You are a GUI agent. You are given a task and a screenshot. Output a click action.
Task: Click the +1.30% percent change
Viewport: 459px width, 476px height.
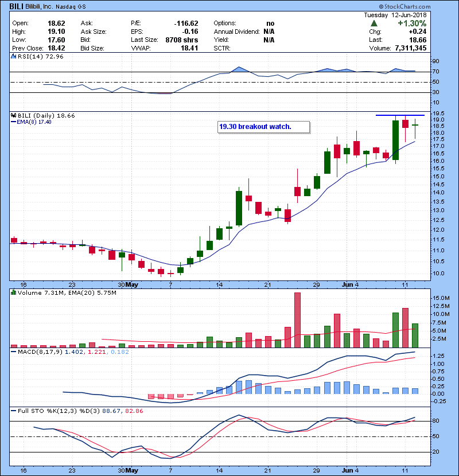412,24
